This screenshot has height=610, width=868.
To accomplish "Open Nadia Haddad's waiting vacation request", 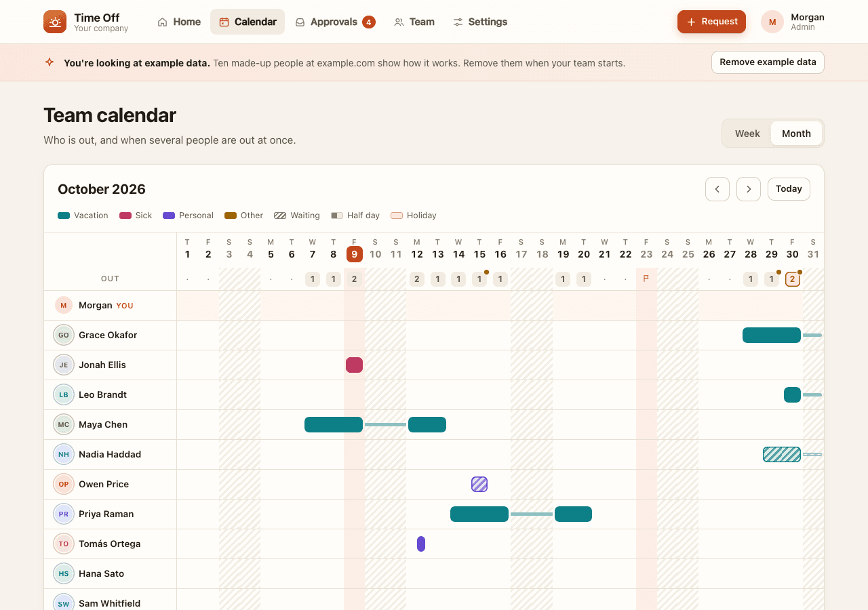I will (782, 454).
